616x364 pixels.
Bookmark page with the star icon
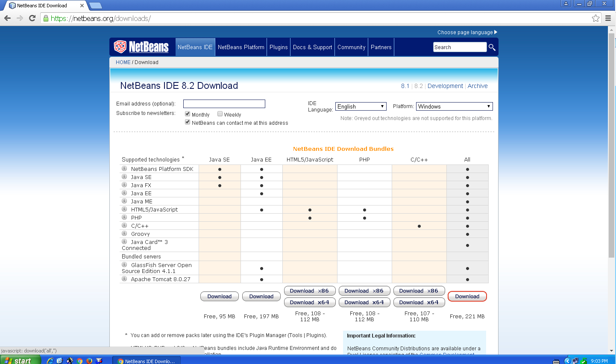click(x=595, y=18)
